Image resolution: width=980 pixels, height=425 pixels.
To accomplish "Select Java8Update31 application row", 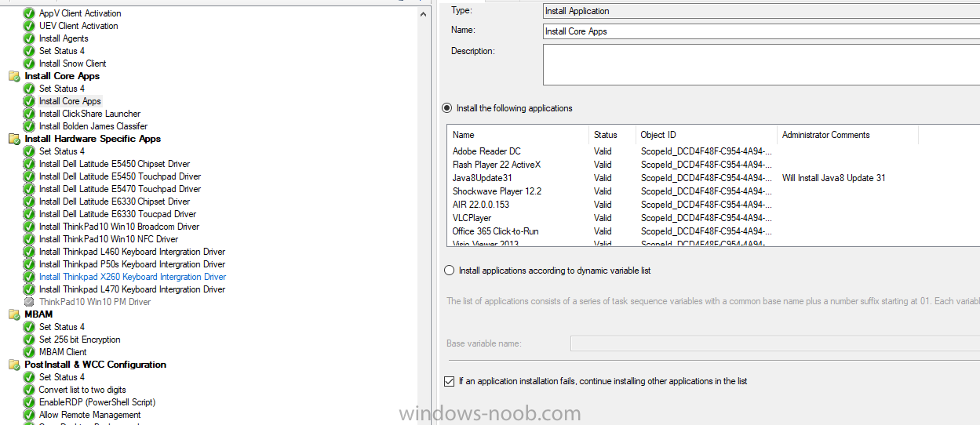I will click(x=483, y=178).
